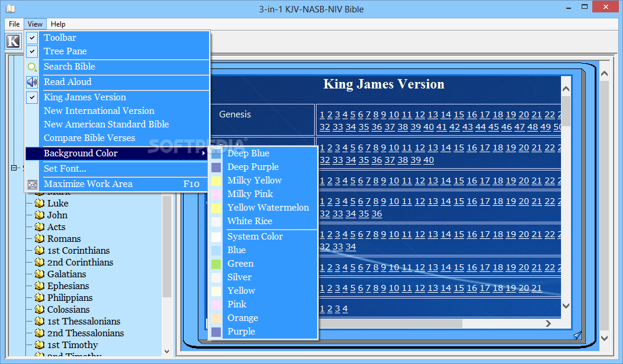Select New International Version
This screenshot has height=364, width=623.
[x=99, y=111]
